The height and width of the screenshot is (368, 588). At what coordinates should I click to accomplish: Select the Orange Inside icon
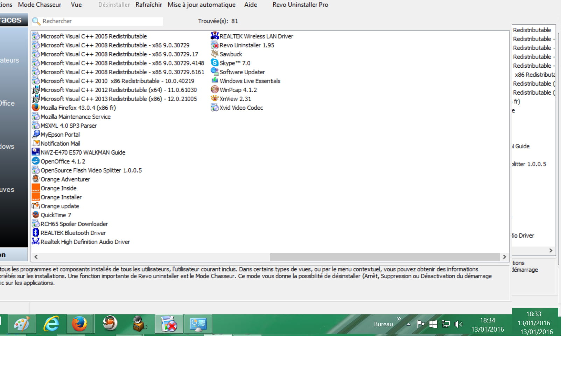[x=36, y=188]
